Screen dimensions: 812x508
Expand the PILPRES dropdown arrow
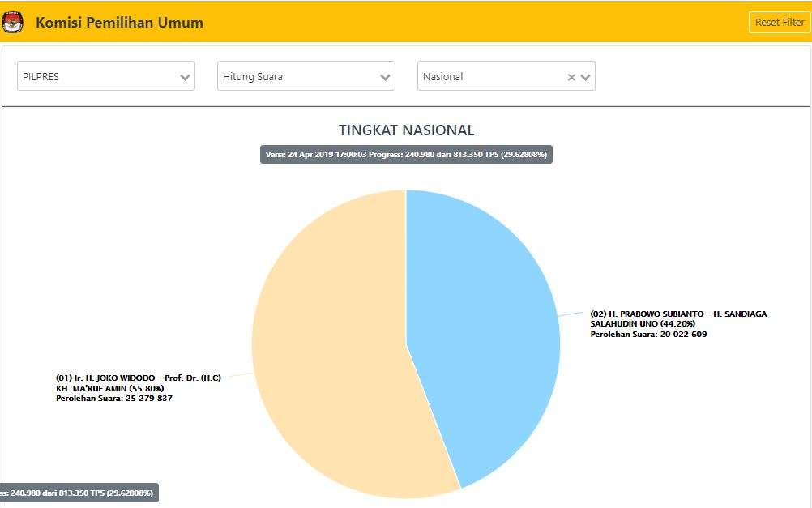(185, 77)
